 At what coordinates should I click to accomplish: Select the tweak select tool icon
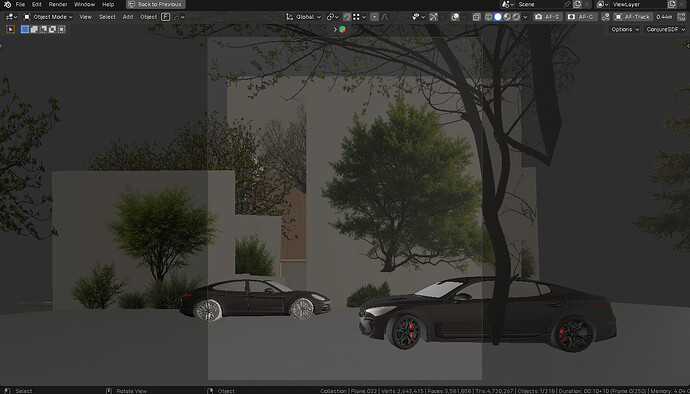(11, 29)
